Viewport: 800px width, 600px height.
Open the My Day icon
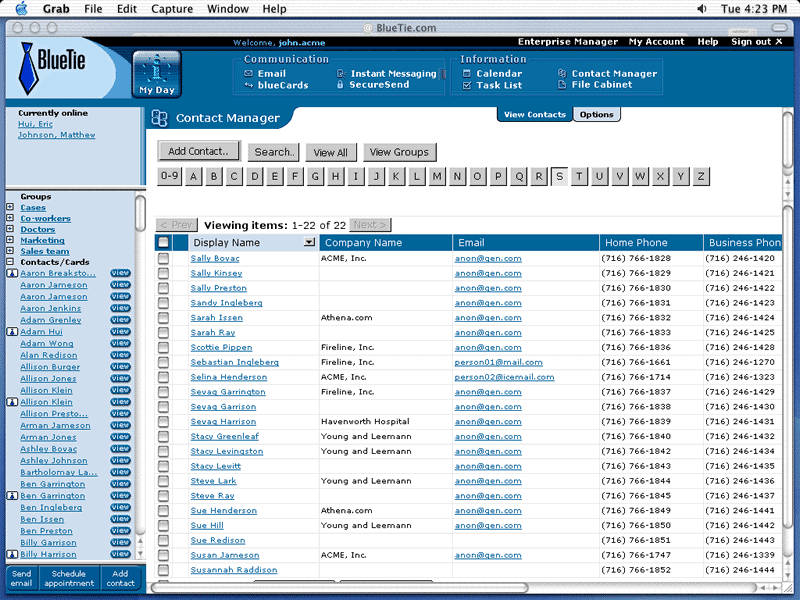click(157, 74)
